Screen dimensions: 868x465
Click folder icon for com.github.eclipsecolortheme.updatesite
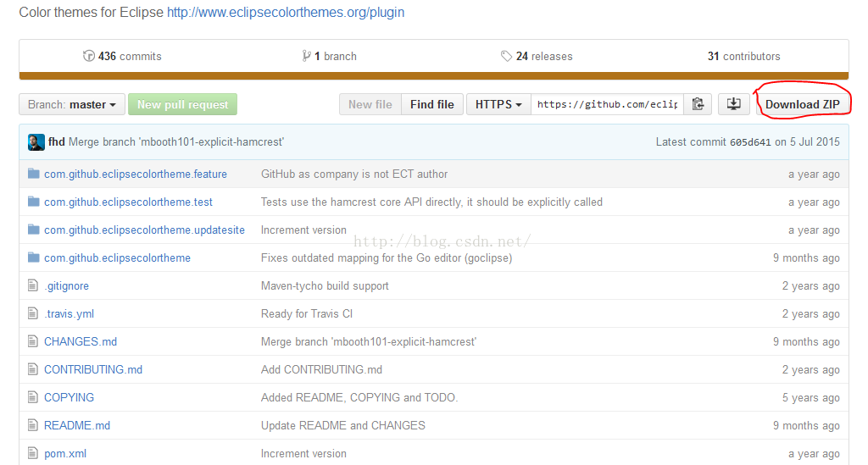pyautogui.click(x=34, y=230)
